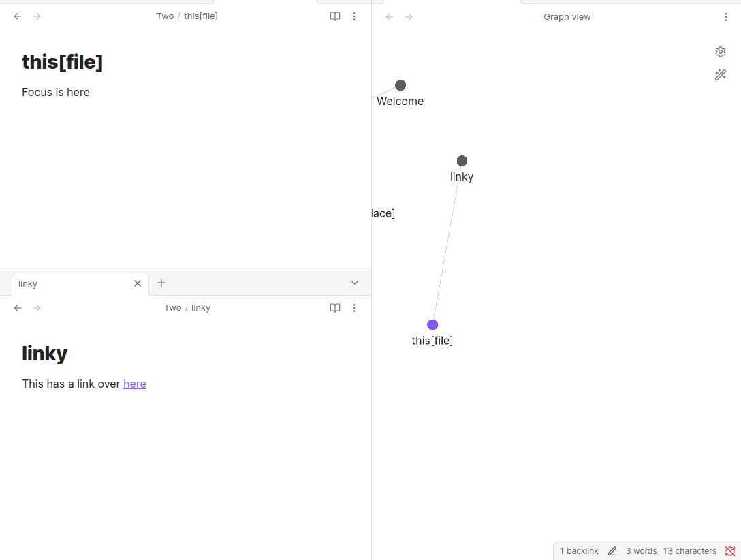Navigate back in linky pane

point(18,308)
